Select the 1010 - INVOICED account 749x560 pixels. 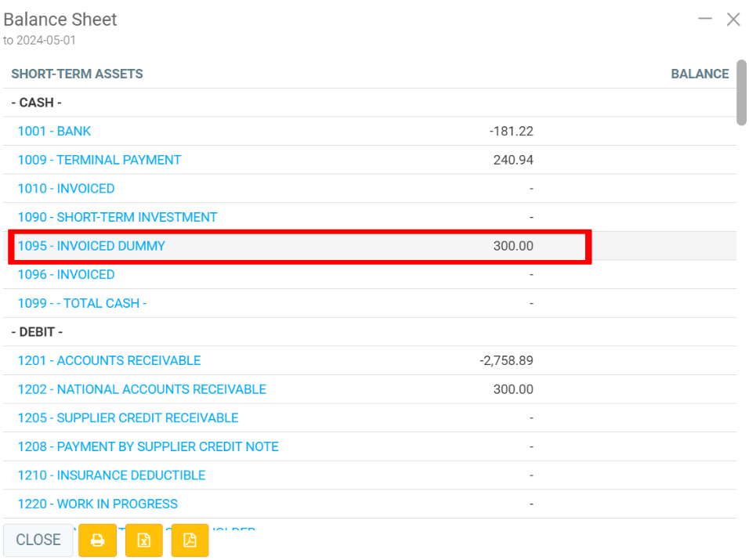coord(66,189)
